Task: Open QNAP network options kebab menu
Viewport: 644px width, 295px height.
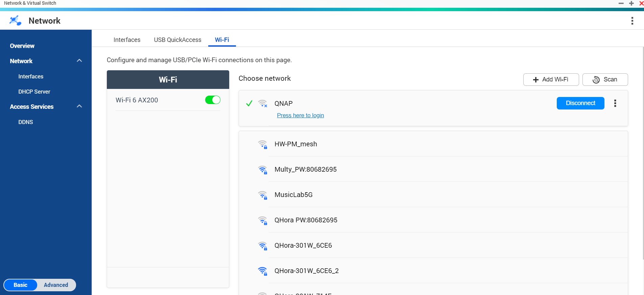Action: (x=615, y=103)
